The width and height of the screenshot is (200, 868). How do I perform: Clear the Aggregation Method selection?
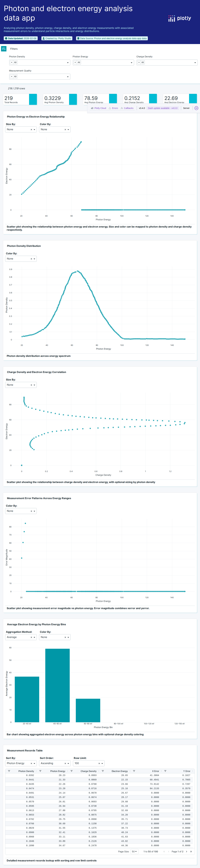click(x=31, y=637)
